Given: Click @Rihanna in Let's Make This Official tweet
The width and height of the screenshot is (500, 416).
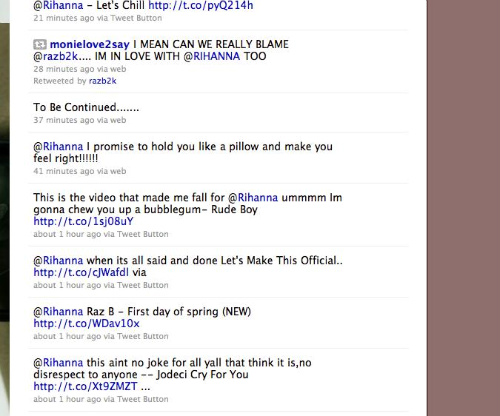Looking at the screenshot, I should pos(58,260).
